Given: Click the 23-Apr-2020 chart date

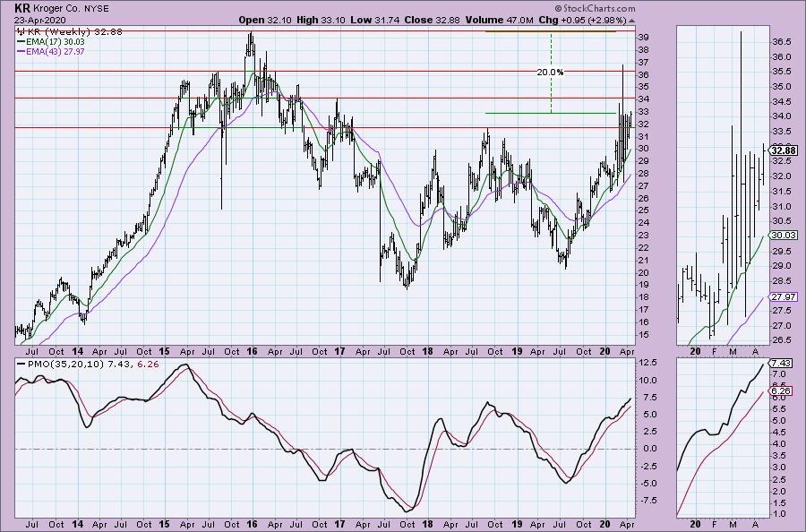Looking at the screenshot, I should [39, 20].
